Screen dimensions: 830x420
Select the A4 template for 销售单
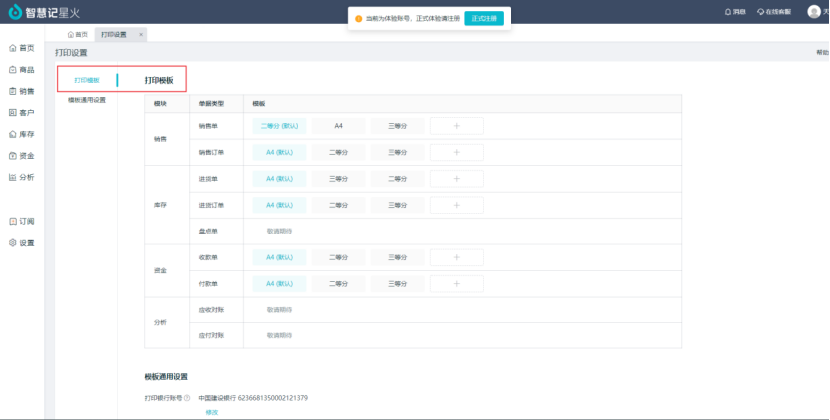click(338, 126)
